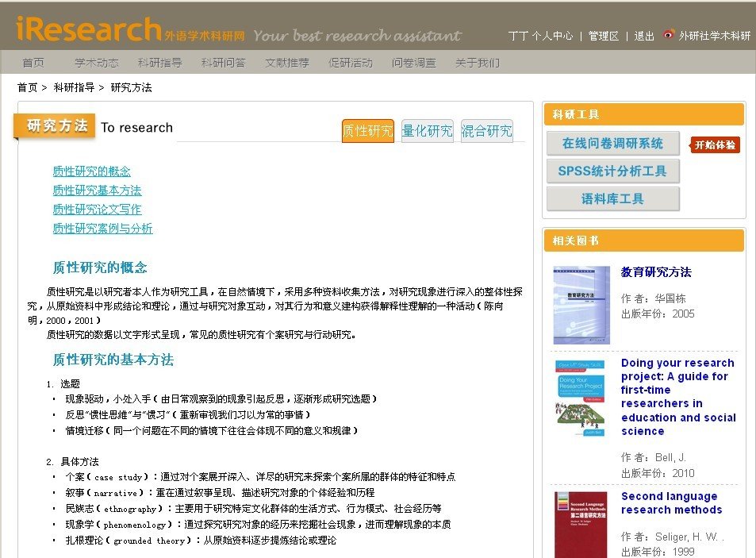Open the SPSS统计分析工具 button
Image resolution: width=756 pixels, height=558 pixels.
(x=612, y=171)
